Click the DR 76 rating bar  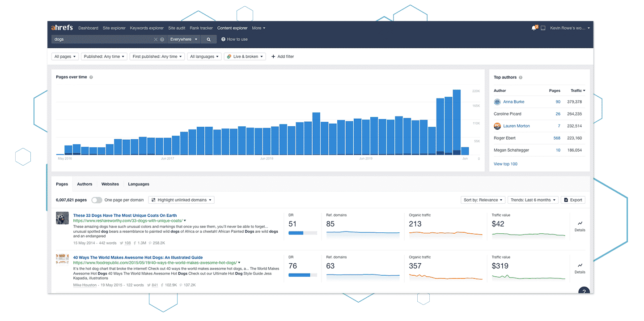(x=303, y=275)
